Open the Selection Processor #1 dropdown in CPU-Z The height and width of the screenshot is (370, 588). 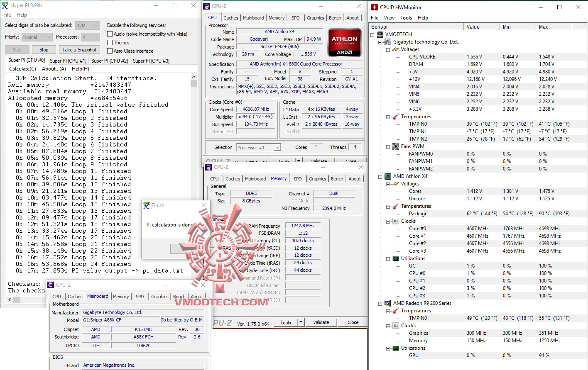(x=259, y=148)
